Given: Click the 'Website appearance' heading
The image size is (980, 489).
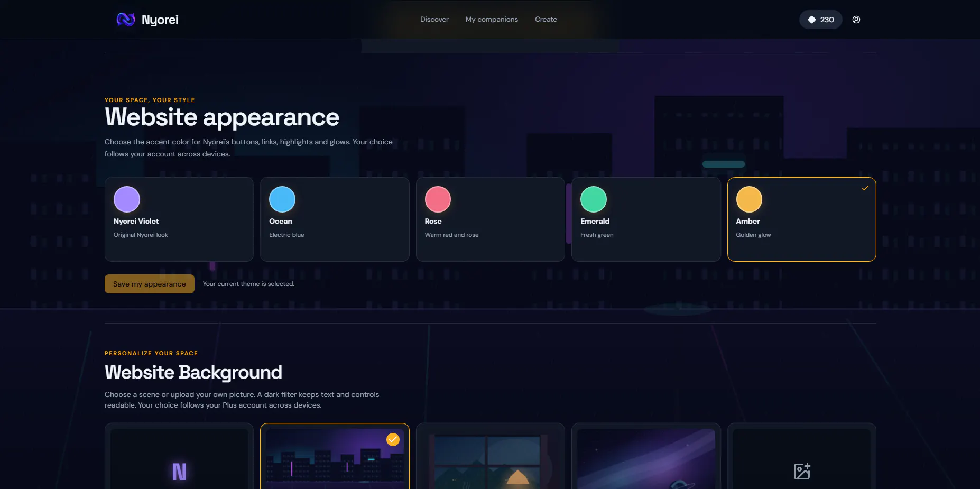Looking at the screenshot, I should (x=222, y=117).
